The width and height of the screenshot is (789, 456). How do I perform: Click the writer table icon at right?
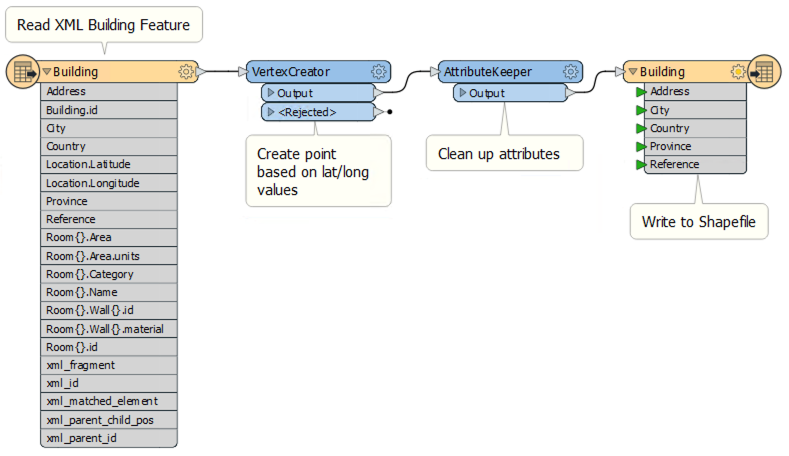(764, 72)
